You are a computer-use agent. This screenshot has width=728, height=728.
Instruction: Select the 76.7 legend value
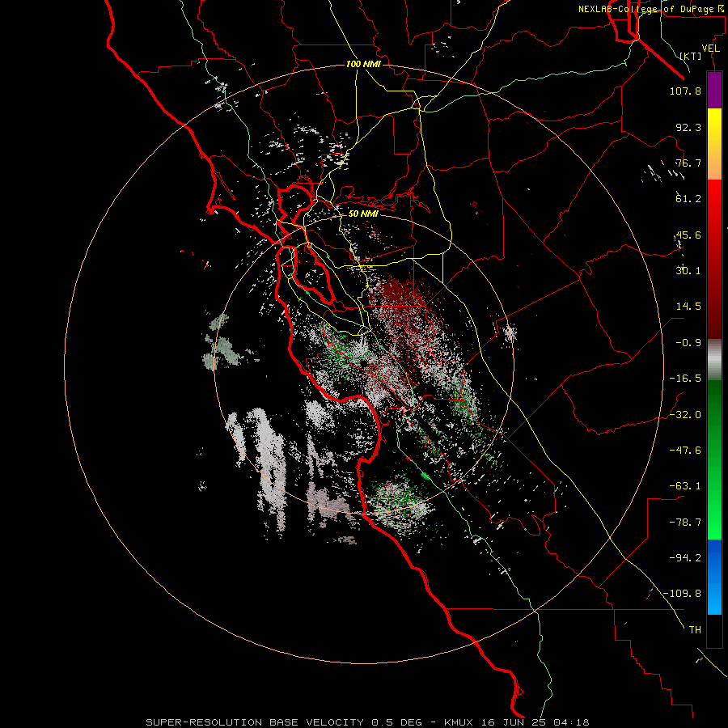688,163
